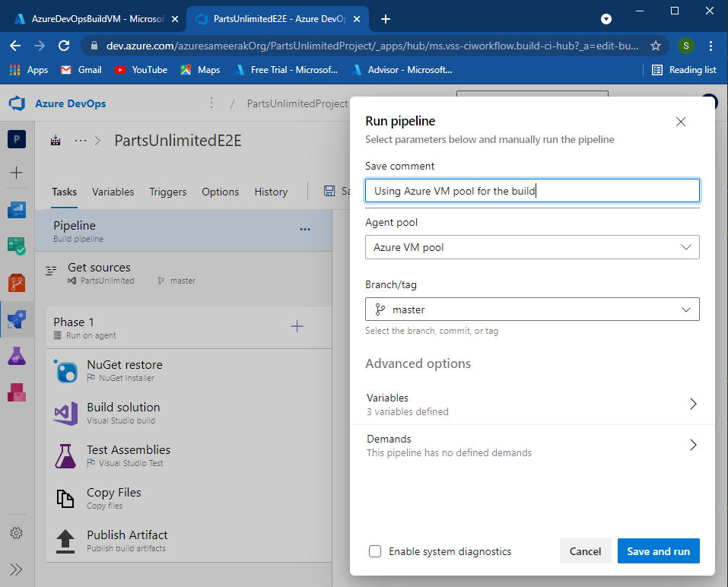Open Chrome profile avatar S
The image size is (728, 587).
(x=685, y=46)
